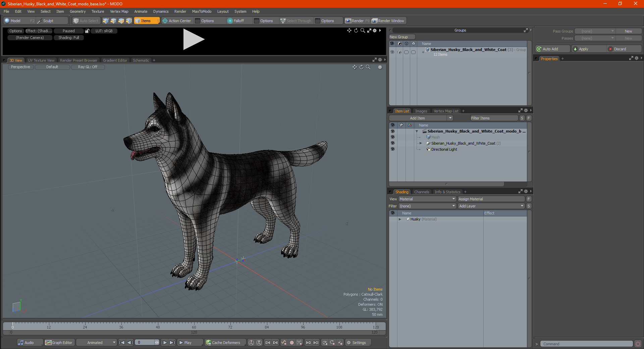Open the Geometry menu
The image size is (644, 349).
click(x=77, y=11)
